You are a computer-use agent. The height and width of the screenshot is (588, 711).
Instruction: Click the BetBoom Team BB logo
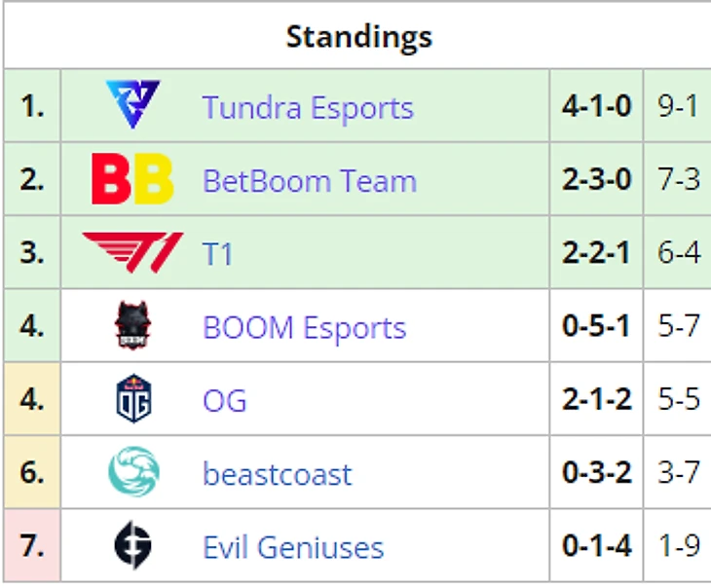pos(133,179)
